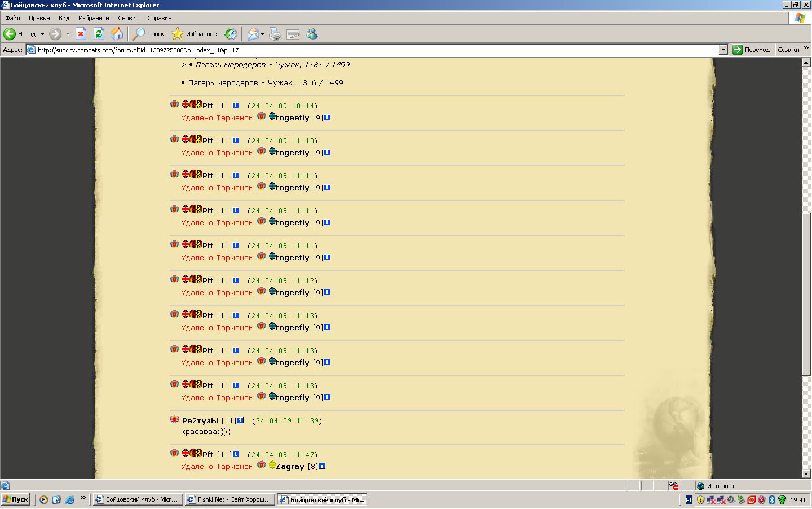
Task: Go to the Home page icon
Action: click(x=117, y=34)
